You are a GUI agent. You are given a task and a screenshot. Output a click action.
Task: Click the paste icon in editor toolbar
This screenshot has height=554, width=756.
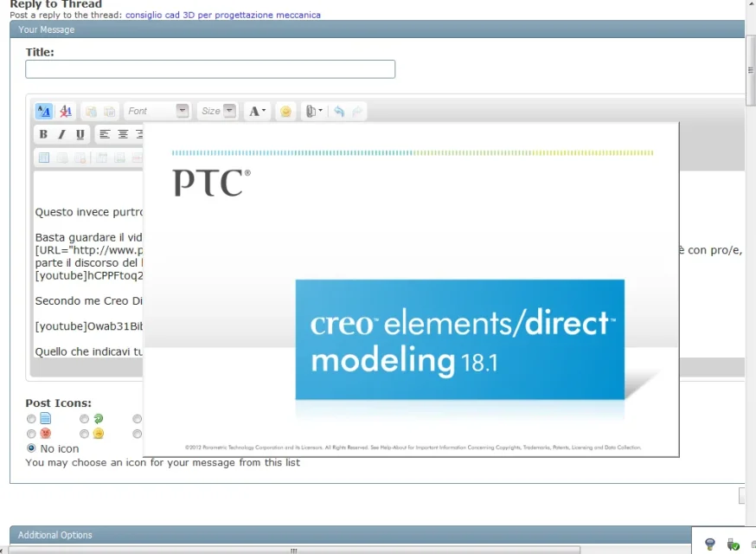pos(91,112)
